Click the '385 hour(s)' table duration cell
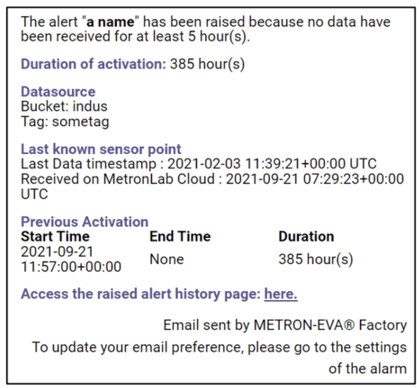 (x=316, y=259)
